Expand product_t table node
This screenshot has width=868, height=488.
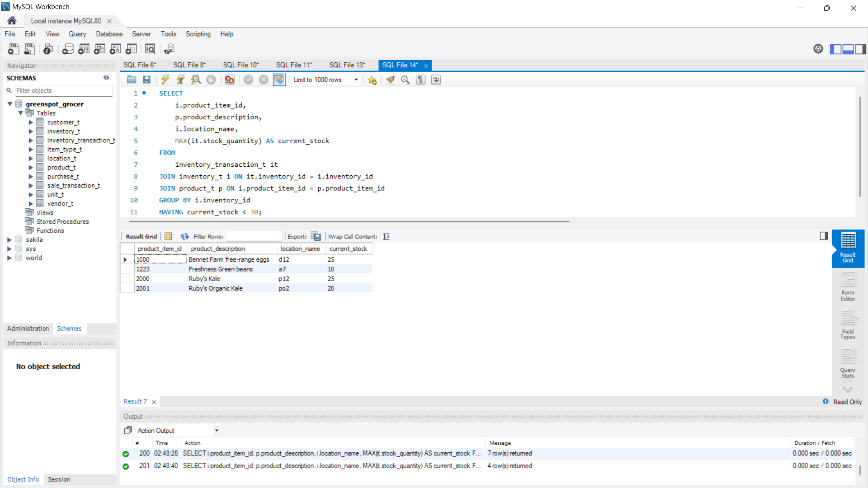point(31,168)
